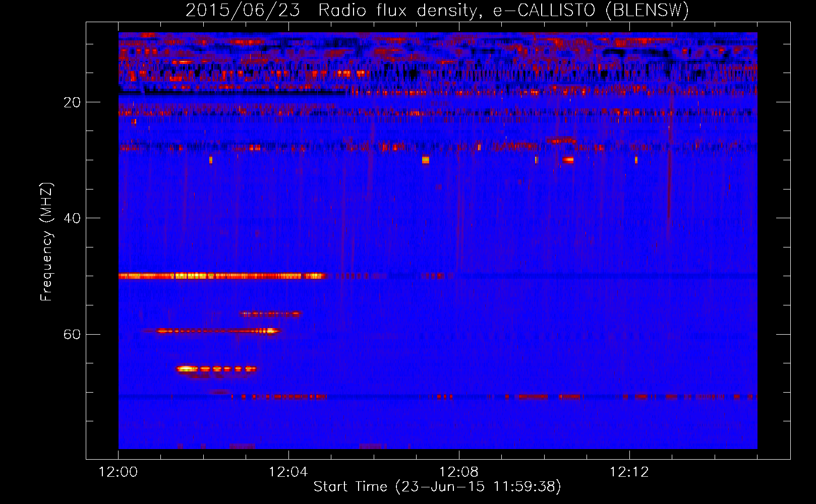This screenshot has height=504, width=816.
Task: Click the plot title "2015/06/23 Radio flux density, e-CALLISTO (BLENSW)"
Action: coord(437,10)
